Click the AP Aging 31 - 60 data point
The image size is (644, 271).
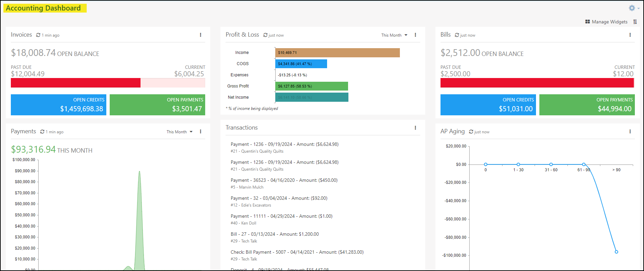551,164
